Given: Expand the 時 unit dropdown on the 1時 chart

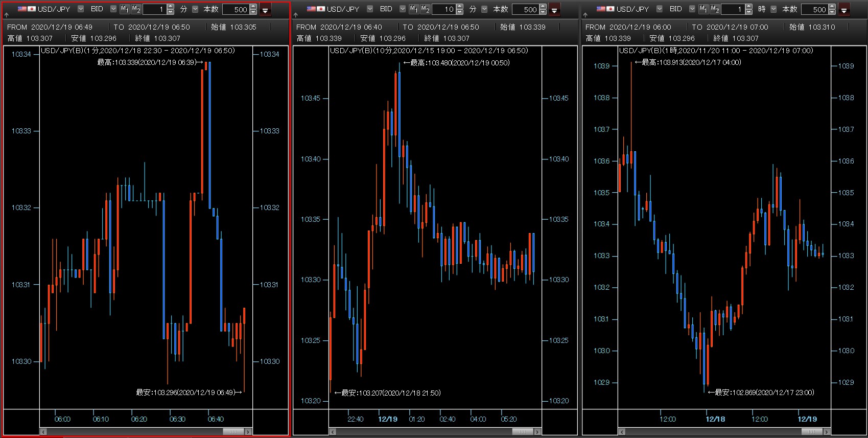Looking at the screenshot, I should tap(773, 9).
